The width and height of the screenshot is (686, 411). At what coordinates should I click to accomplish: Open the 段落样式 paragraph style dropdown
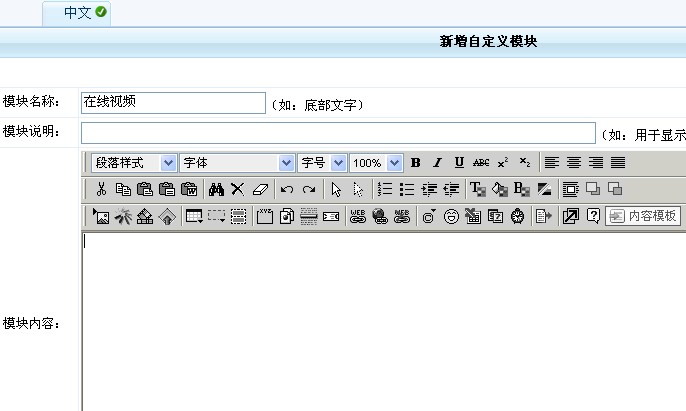click(134, 163)
